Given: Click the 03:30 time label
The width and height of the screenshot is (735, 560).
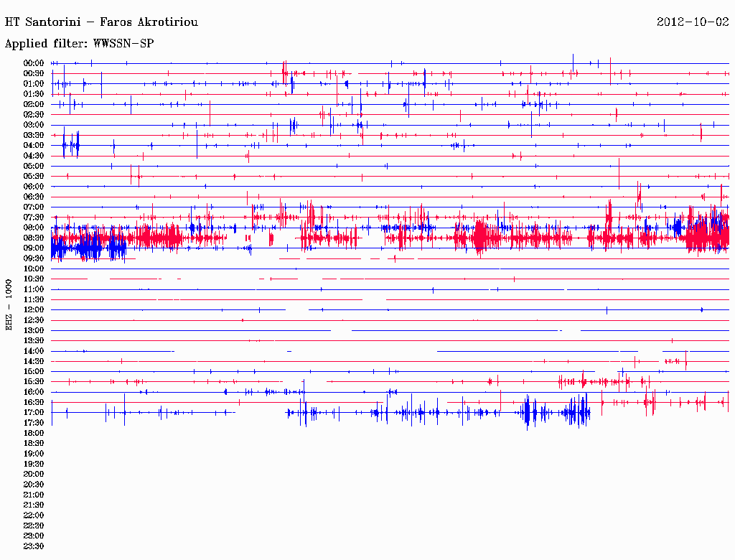Looking at the screenshot, I should pyautogui.click(x=34, y=136).
